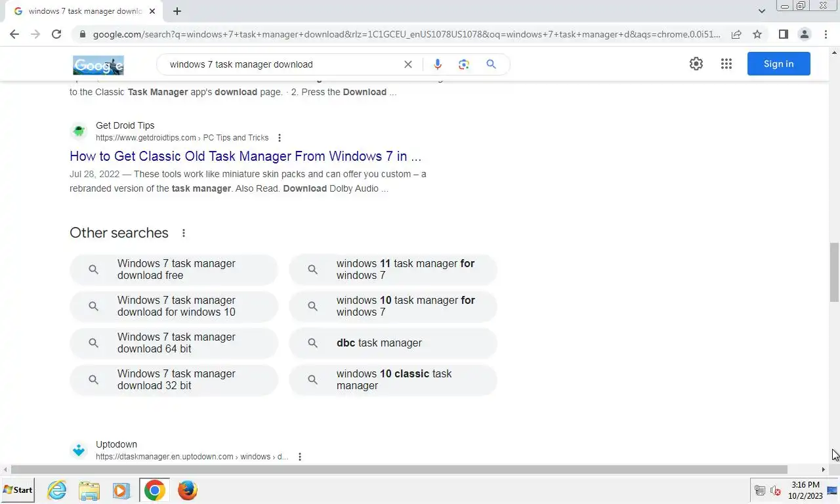This screenshot has height=504, width=840.
Task: Expand the tab search chevron
Action: (761, 11)
